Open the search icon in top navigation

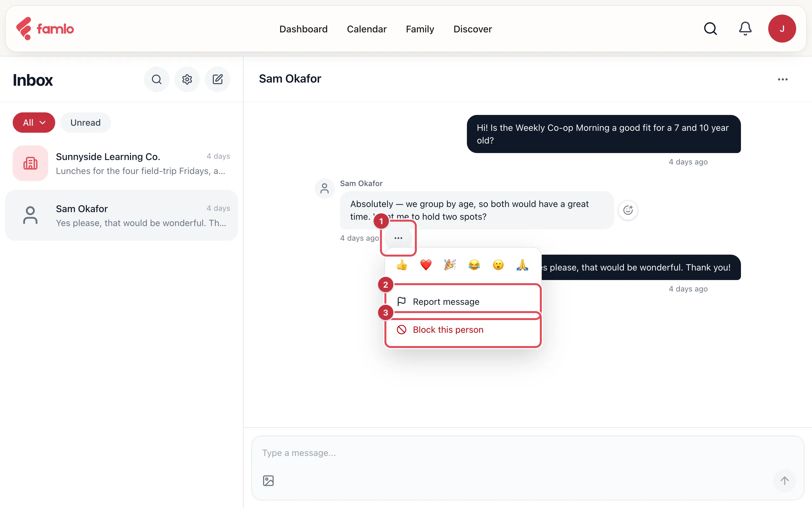coord(710,29)
